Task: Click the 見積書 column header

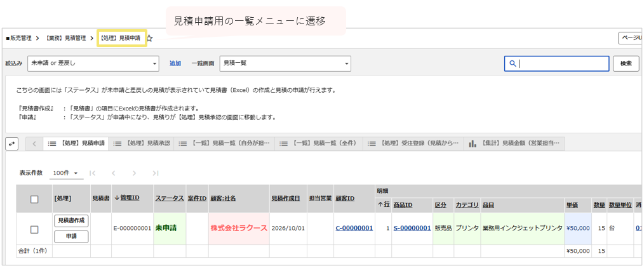Action: click(100, 198)
